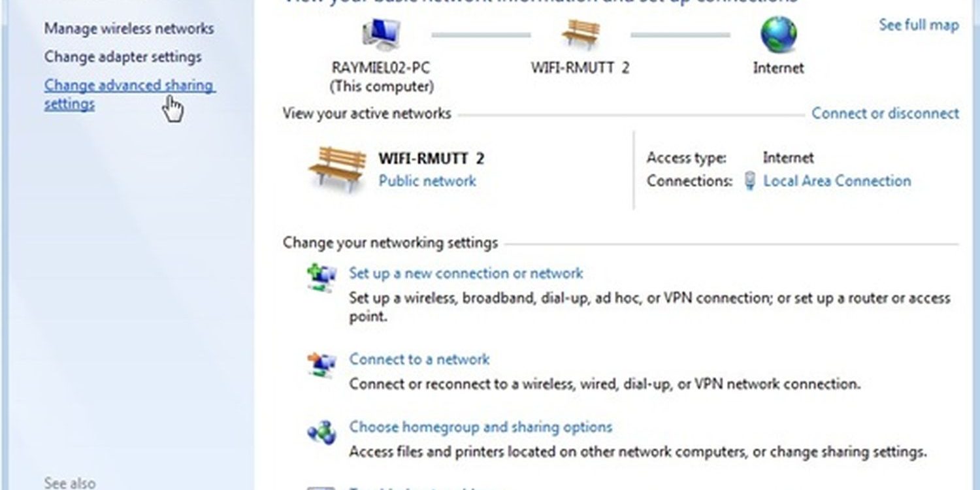Click 'Set up a new connection or network'
Screen dimensions: 980x490
(x=466, y=273)
